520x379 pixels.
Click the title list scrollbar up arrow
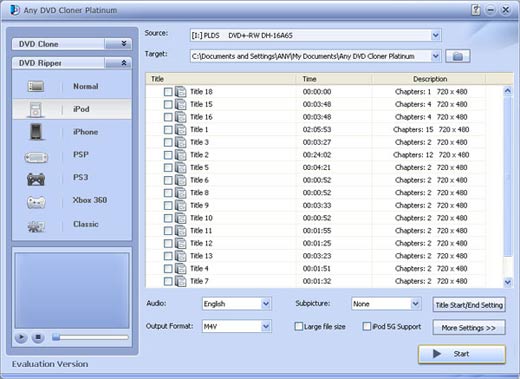tap(507, 91)
